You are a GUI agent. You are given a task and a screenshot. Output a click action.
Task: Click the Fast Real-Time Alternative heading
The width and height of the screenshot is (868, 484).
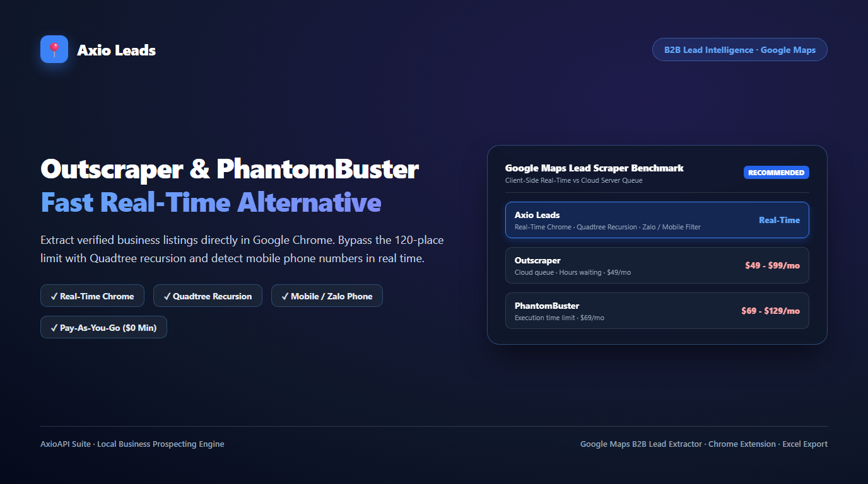coord(211,202)
